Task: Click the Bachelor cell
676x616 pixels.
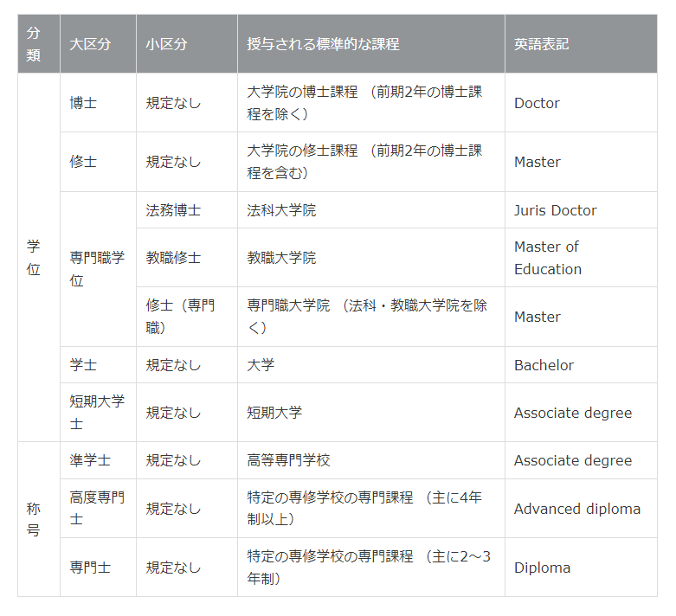Action: tap(544, 365)
